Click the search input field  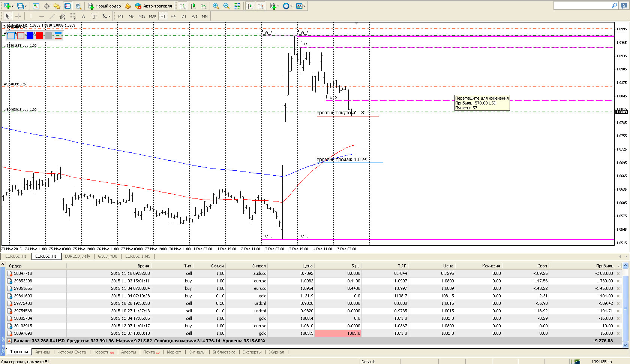[582, 5]
